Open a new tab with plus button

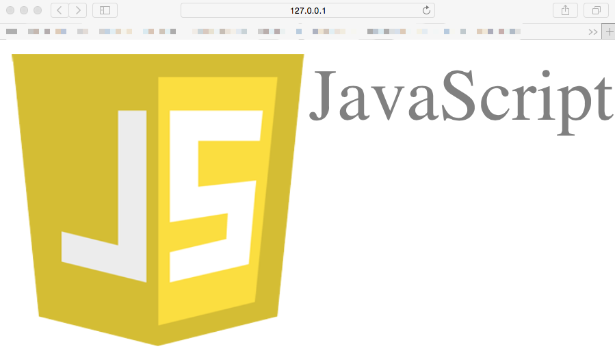[609, 31]
